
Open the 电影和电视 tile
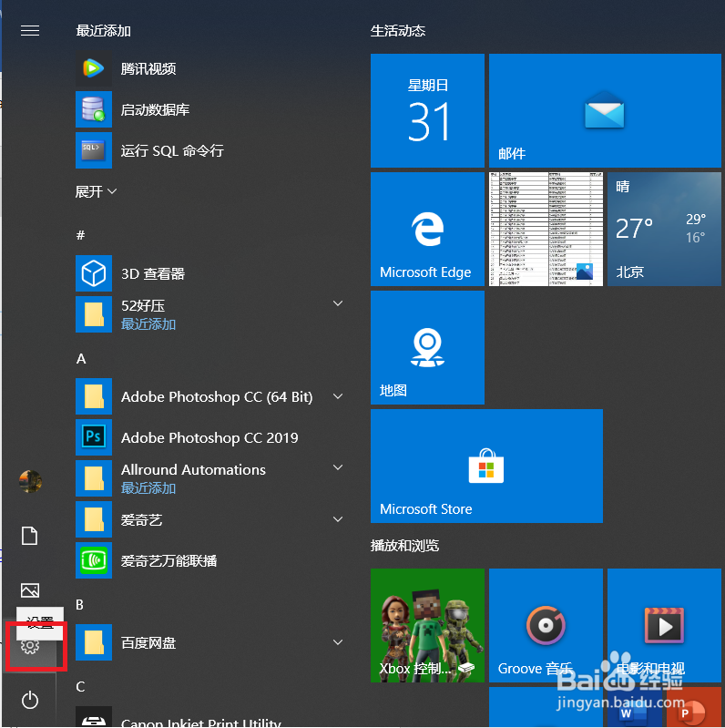pyautogui.click(x=664, y=625)
